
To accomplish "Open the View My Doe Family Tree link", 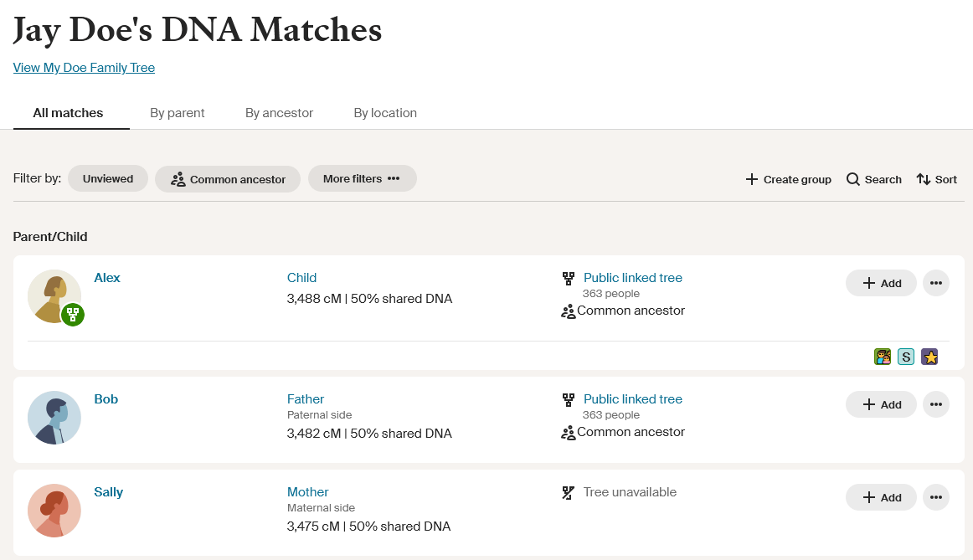I will pyautogui.click(x=84, y=68).
